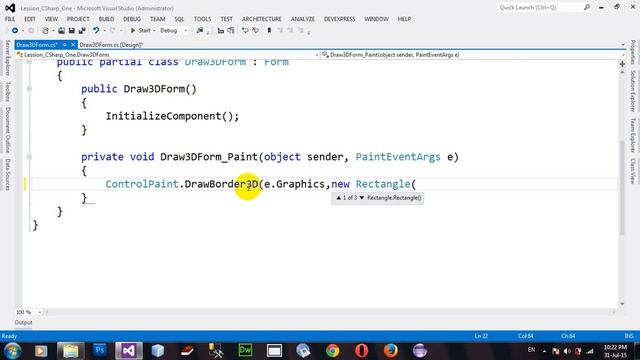Open the Undo history dropdown arrow
The height and width of the screenshot is (360, 640).
click(104, 31)
